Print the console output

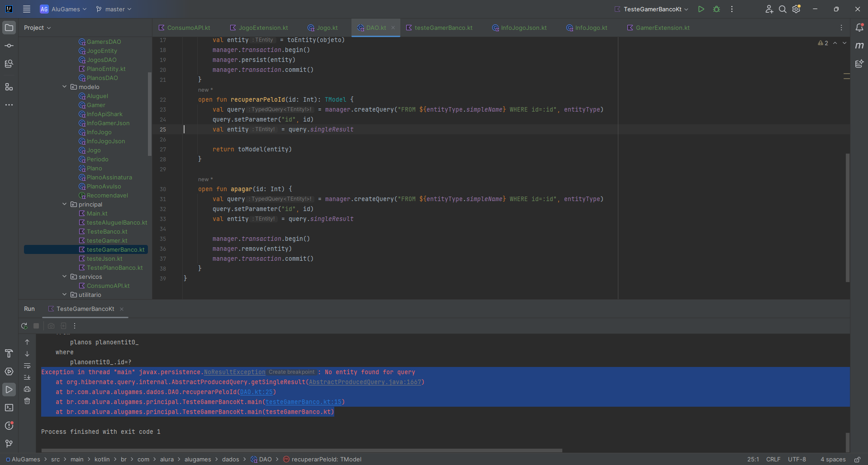point(27,389)
